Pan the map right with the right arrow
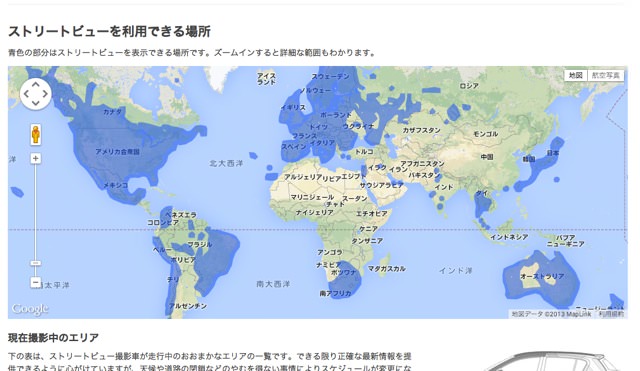 point(45,94)
